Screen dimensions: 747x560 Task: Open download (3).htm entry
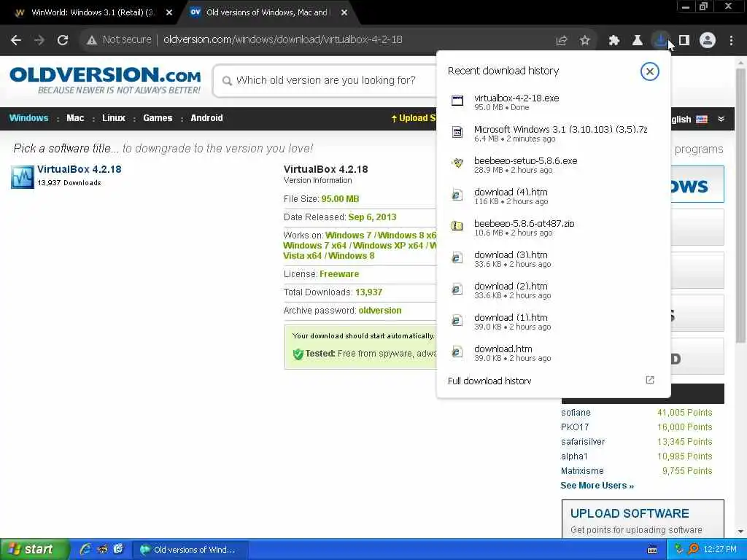(554, 259)
